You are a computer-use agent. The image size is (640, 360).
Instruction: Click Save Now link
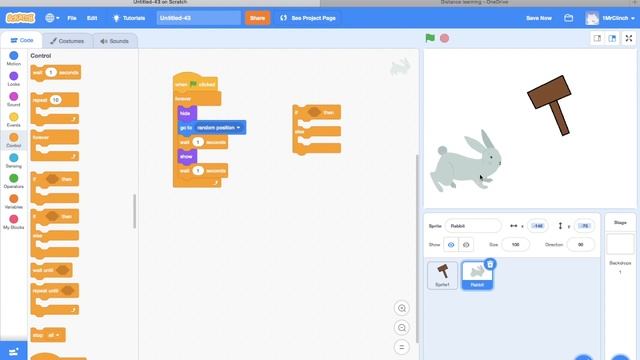coord(539,18)
